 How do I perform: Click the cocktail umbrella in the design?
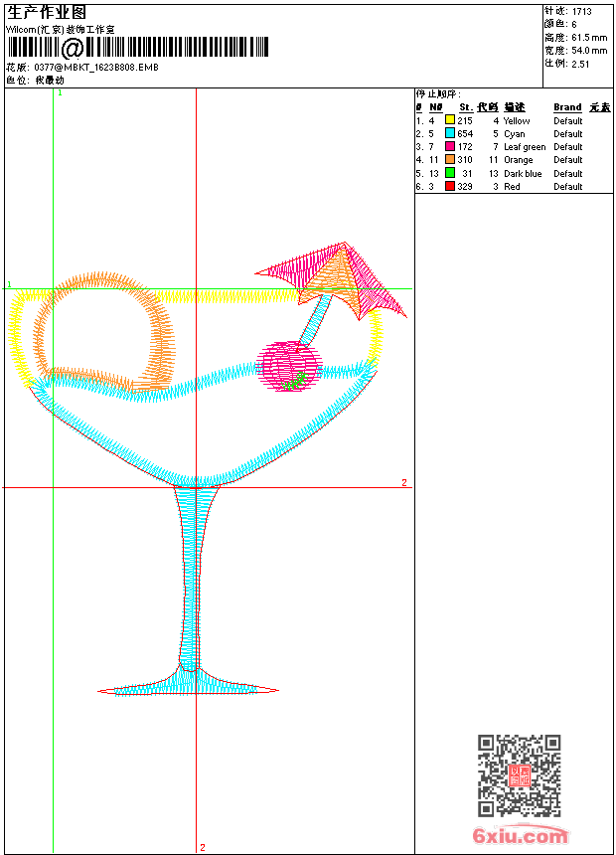pos(332,279)
